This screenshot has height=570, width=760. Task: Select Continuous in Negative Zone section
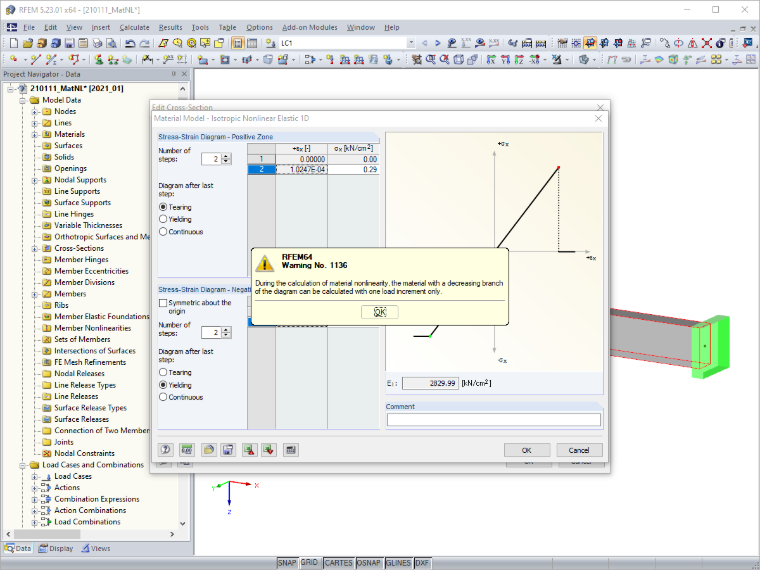(x=163, y=397)
